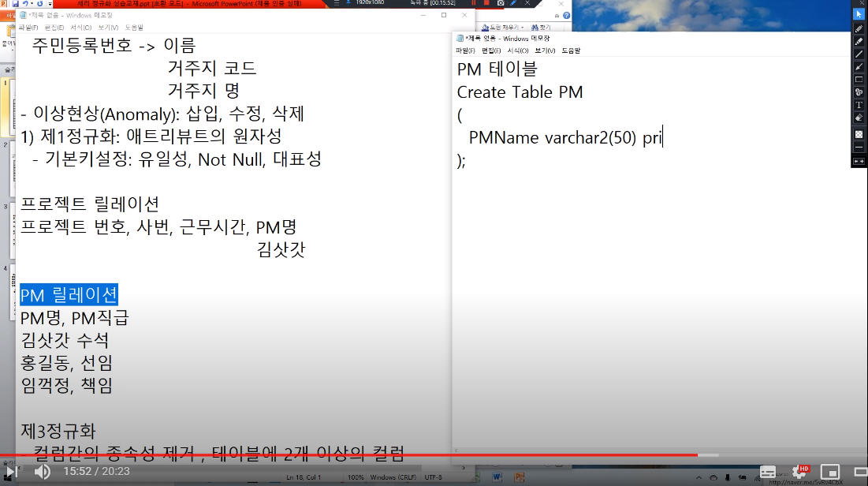Screen dimensions: 868x486
Task: Select the straight line drawing tool
Action: (859, 54)
